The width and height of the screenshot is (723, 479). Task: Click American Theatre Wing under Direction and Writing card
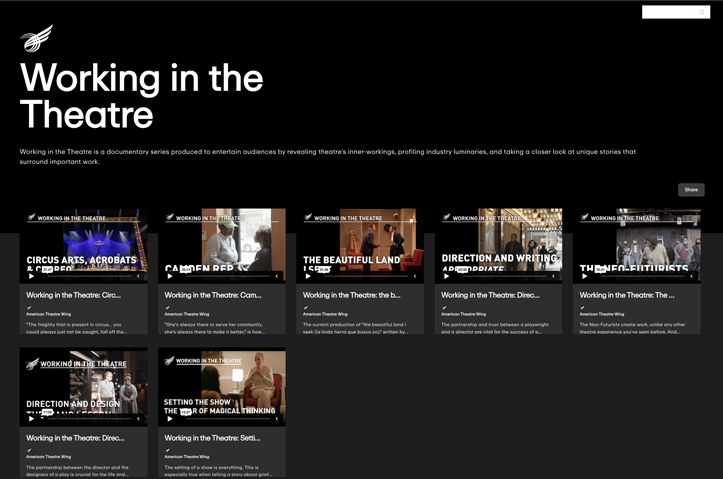point(463,314)
